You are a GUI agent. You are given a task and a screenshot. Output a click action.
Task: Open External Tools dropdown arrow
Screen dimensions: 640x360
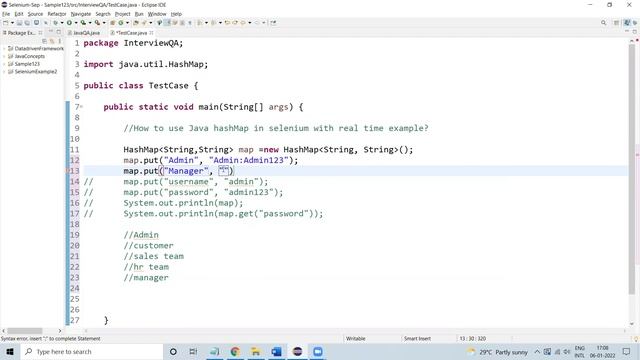click(x=104, y=23)
